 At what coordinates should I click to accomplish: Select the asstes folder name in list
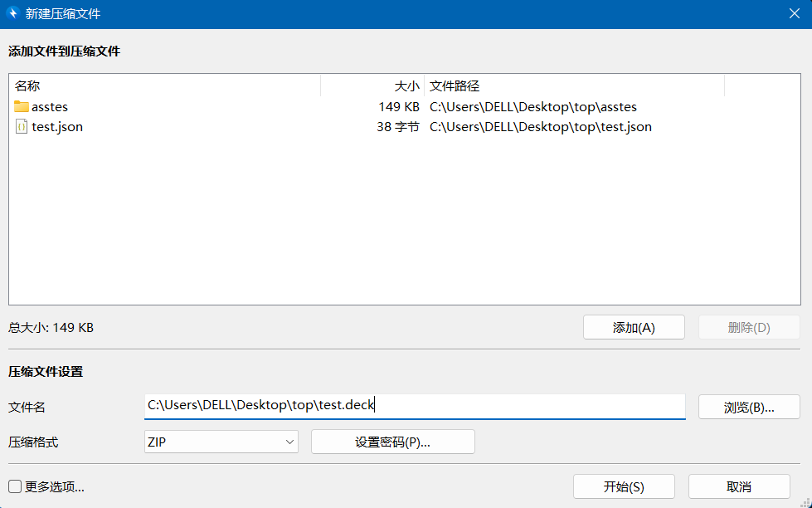pyautogui.click(x=50, y=107)
